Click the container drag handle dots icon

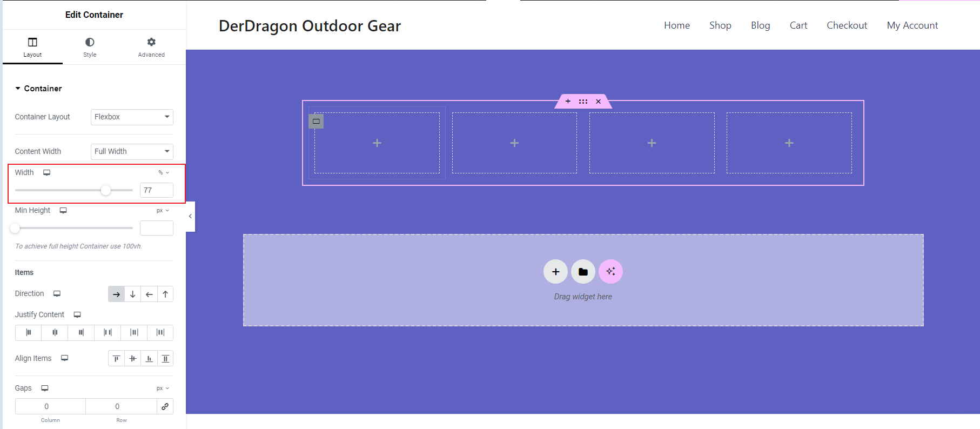click(x=583, y=101)
